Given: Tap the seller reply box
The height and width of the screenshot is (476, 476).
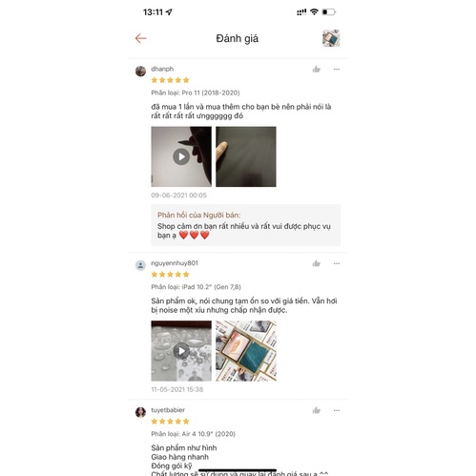Looking at the screenshot, I should [x=246, y=225].
